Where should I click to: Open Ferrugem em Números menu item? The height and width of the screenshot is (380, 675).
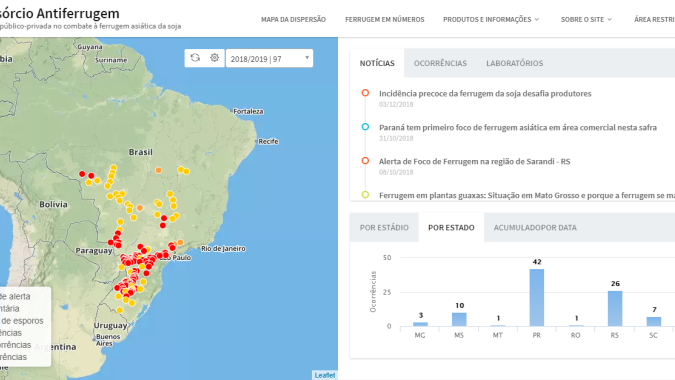click(x=384, y=19)
